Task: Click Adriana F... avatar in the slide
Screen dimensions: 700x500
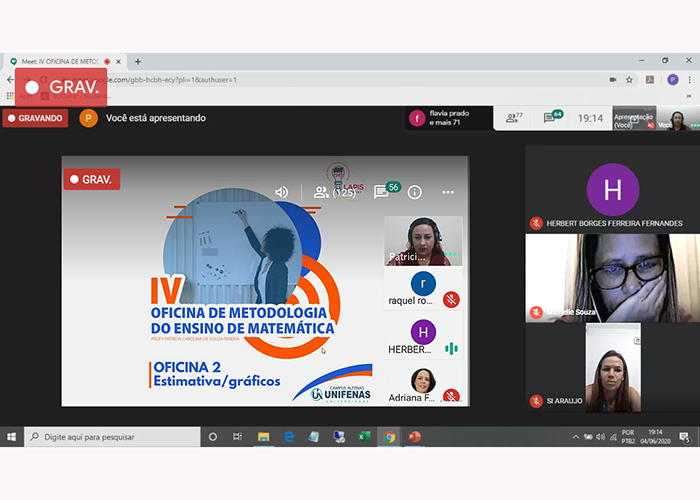Action: click(x=423, y=380)
